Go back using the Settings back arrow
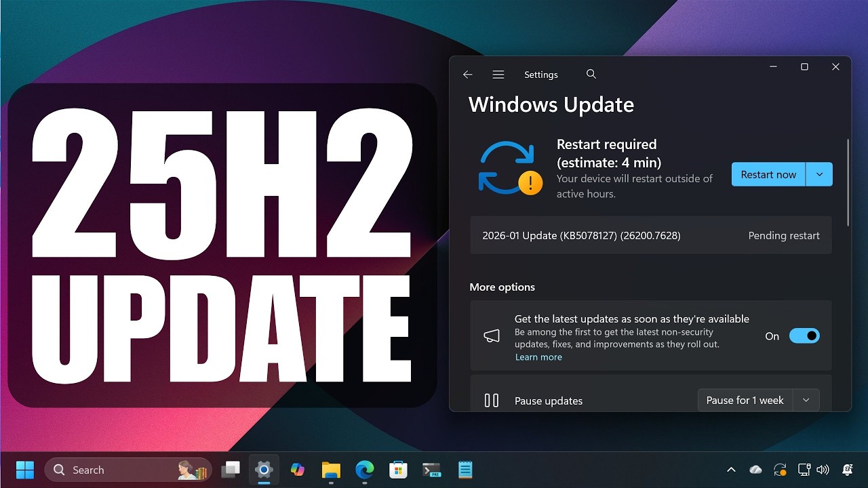Screen dimensions: 868x488 click(x=467, y=75)
